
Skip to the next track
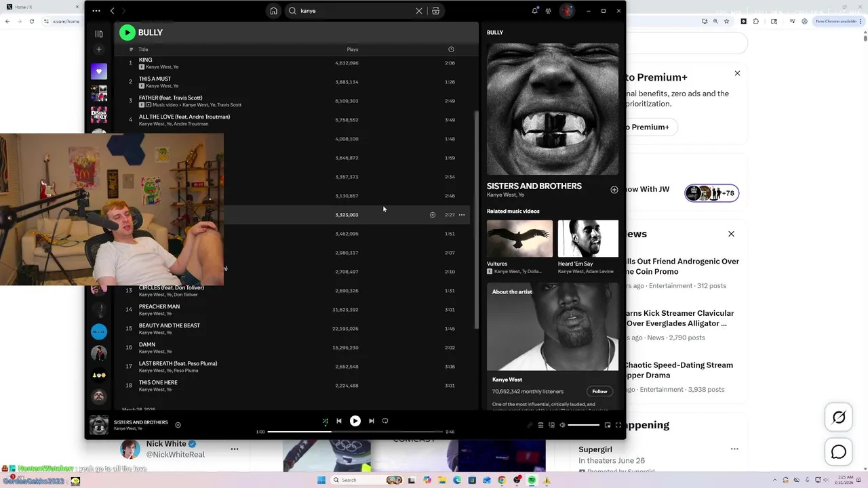tap(371, 421)
